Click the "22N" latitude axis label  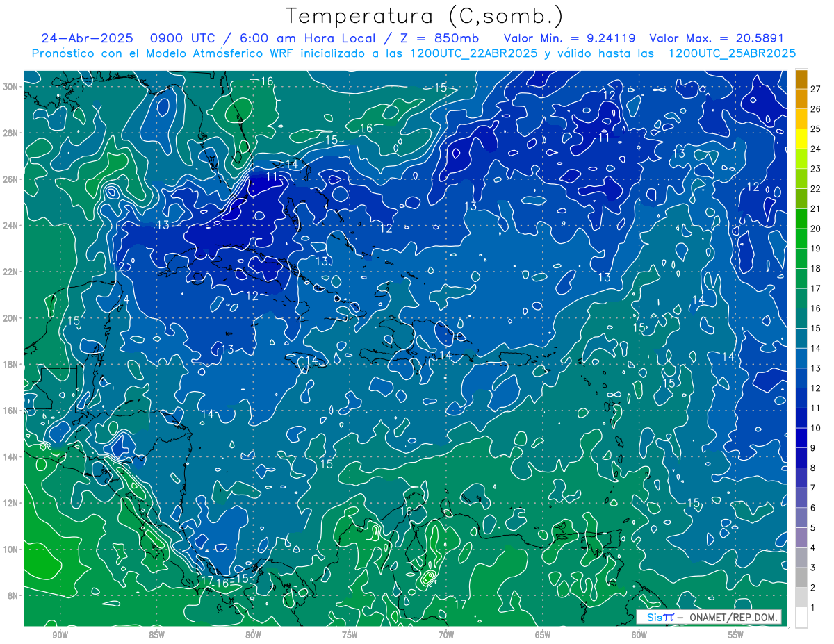[x=11, y=272]
